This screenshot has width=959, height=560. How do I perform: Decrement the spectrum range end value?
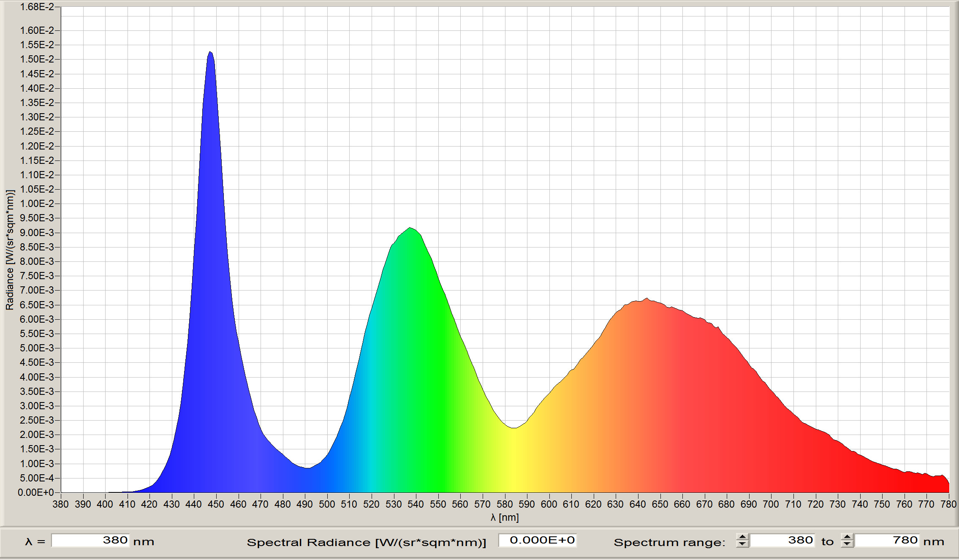click(847, 544)
